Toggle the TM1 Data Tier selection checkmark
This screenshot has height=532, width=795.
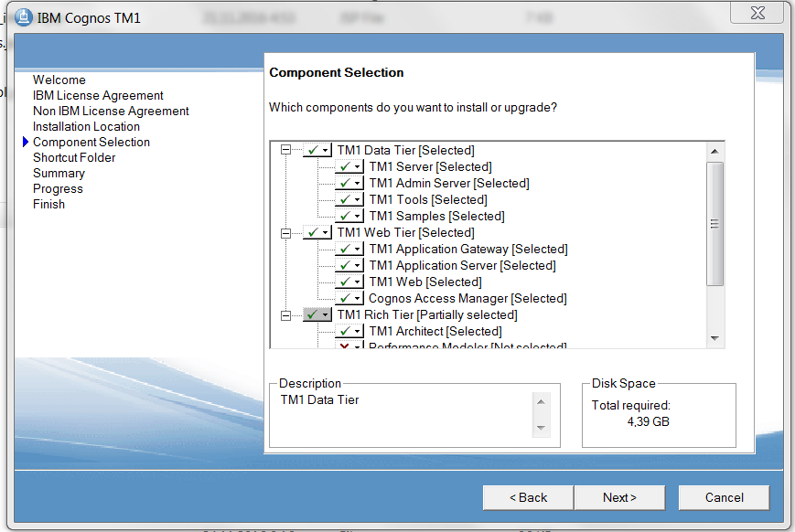pos(317,150)
